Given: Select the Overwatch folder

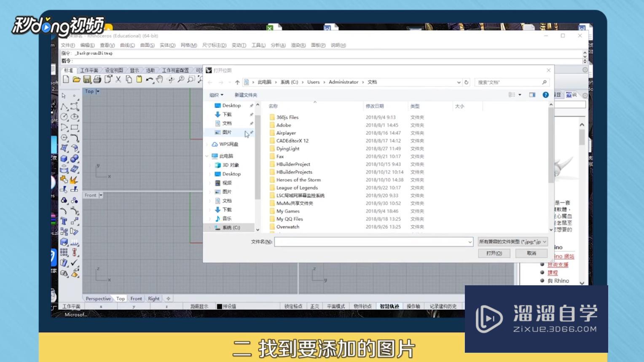Looking at the screenshot, I should pos(288,227).
